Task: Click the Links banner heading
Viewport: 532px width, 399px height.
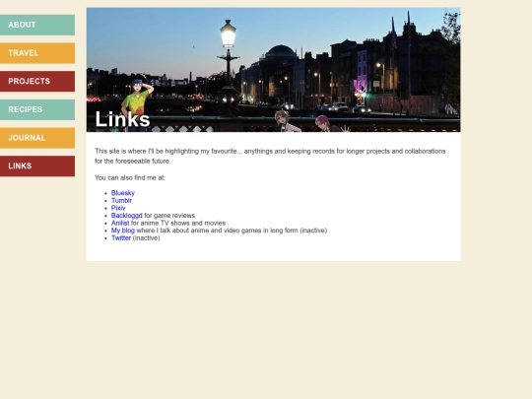Action: pos(122,119)
